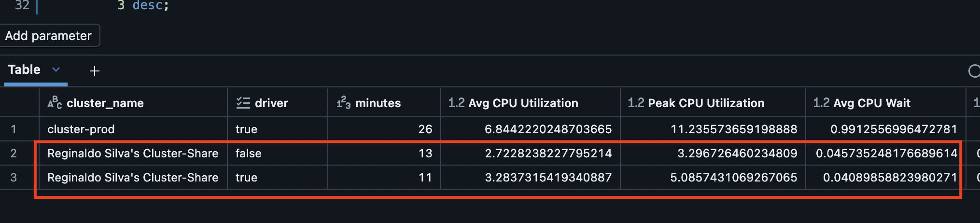Select the cluster-prod cell
This screenshot has width=980, height=223.
click(x=133, y=129)
